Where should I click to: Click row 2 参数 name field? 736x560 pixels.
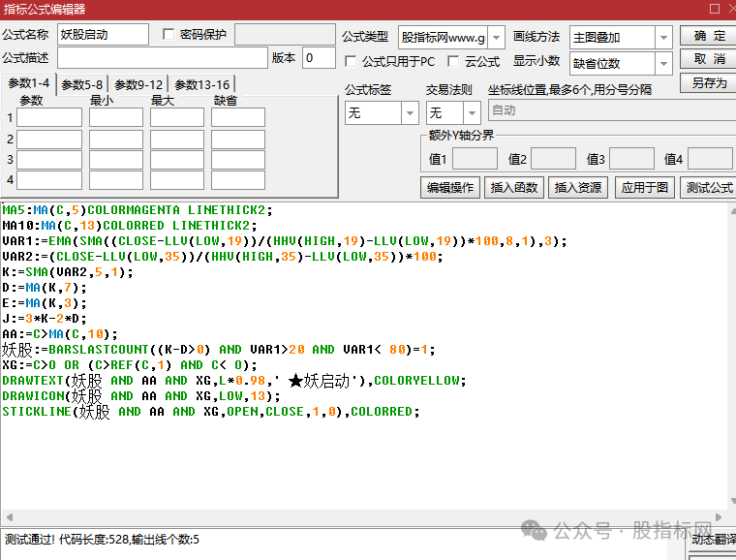49,140
